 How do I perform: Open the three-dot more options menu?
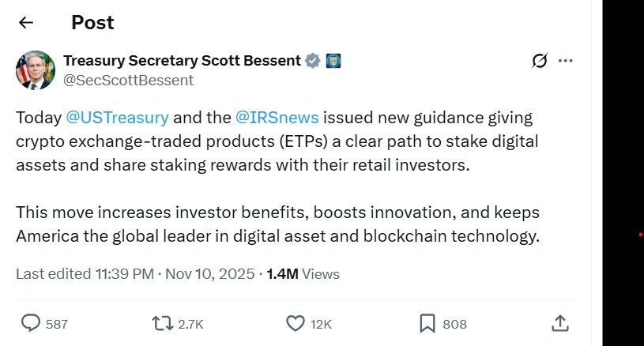pyautogui.click(x=566, y=61)
